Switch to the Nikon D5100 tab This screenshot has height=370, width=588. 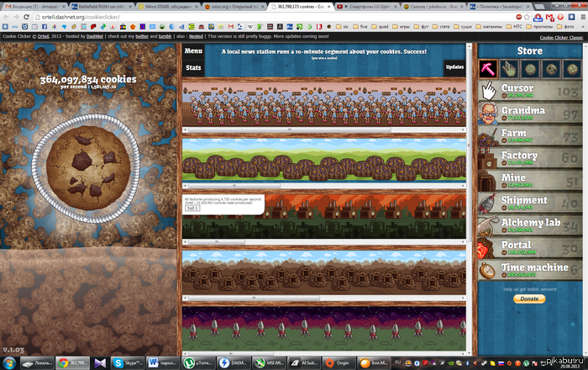pos(168,7)
